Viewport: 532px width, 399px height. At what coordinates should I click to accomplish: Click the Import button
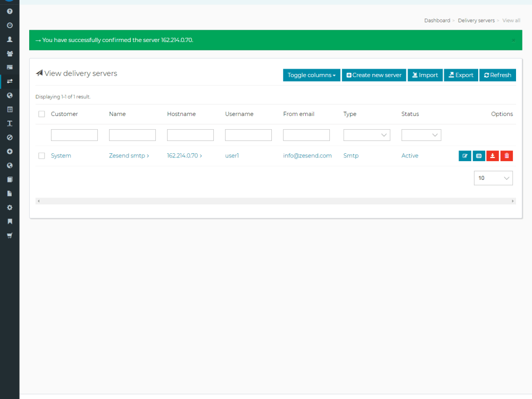[x=425, y=75]
